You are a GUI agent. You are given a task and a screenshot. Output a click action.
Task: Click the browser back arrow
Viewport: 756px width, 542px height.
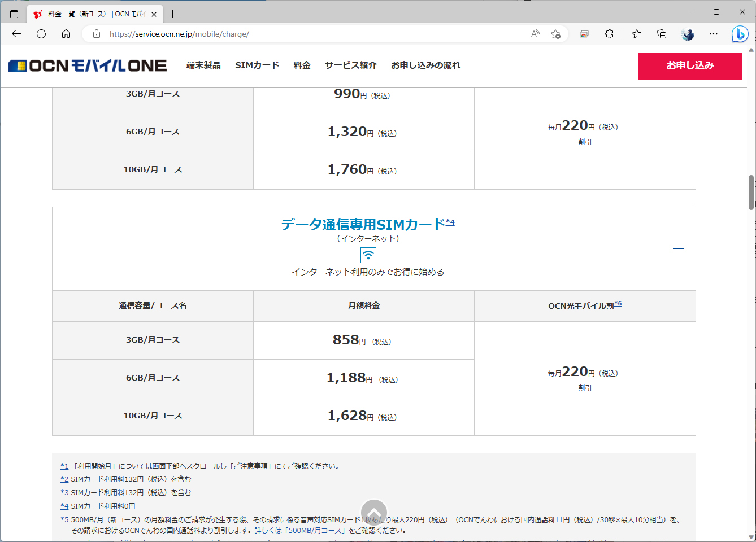pos(16,34)
